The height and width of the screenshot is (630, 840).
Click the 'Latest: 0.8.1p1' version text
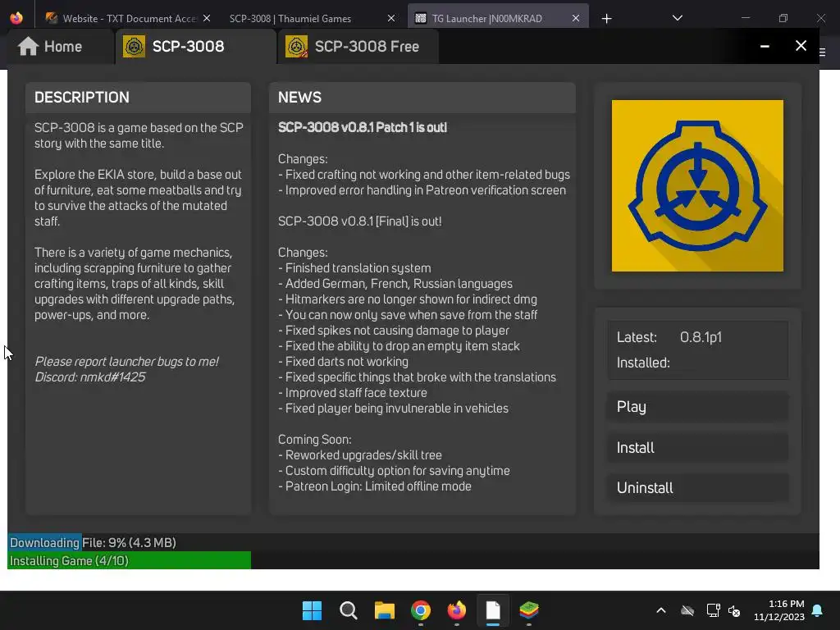669,337
